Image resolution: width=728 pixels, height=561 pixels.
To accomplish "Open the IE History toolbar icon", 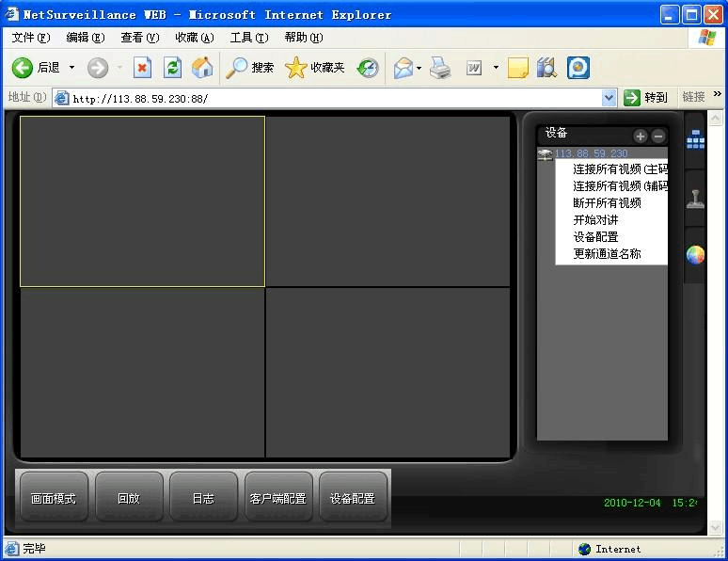I will 368,68.
